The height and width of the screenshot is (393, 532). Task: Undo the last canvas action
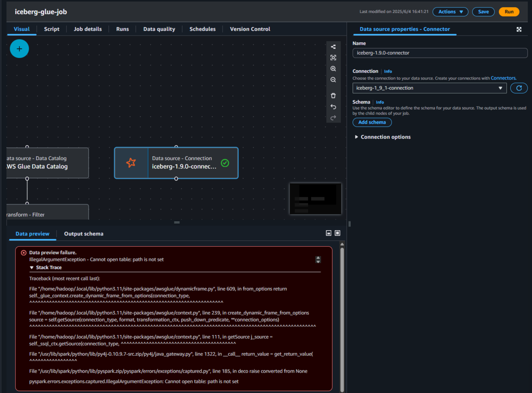[333, 106]
